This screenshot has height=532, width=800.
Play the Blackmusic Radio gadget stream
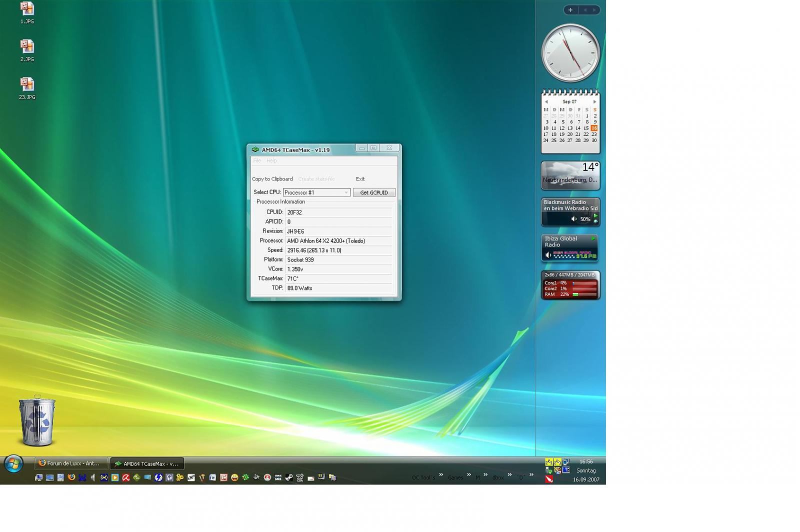tap(595, 216)
